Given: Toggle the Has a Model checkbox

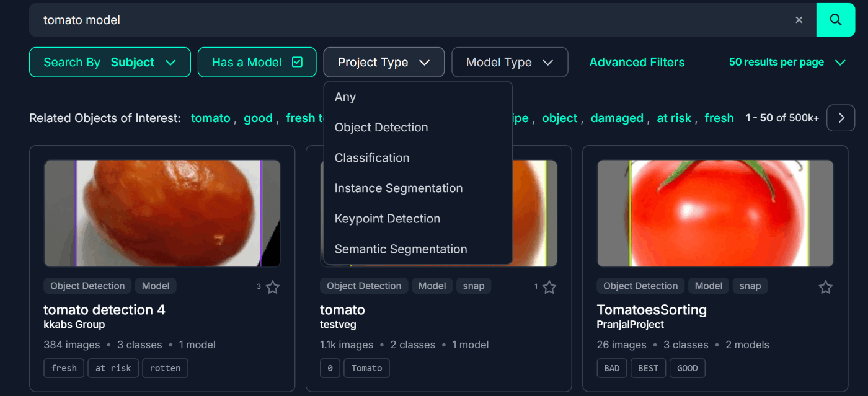Looking at the screenshot, I should pos(297,62).
